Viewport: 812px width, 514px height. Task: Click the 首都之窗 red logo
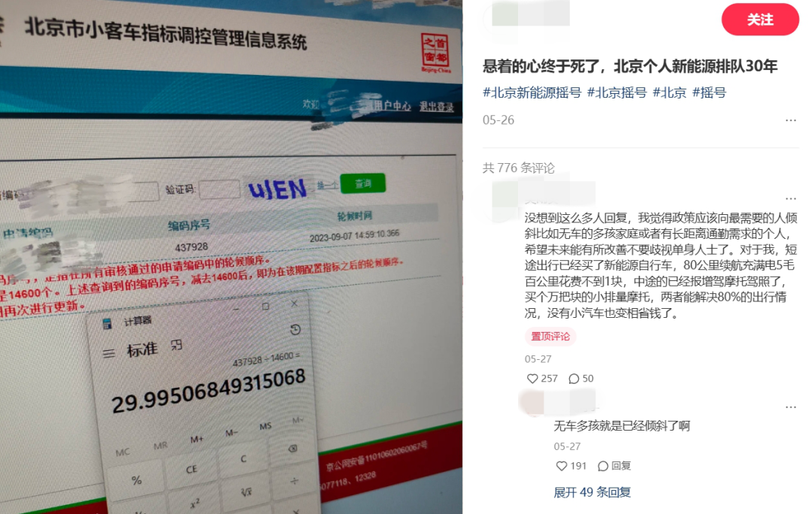(x=435, y=53)
